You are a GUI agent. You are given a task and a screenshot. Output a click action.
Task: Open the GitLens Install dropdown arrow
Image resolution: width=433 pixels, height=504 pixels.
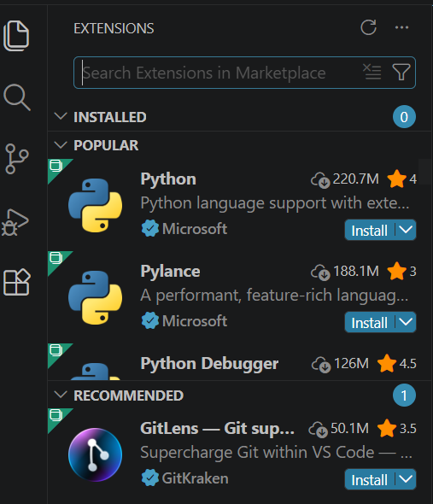coord(406,479)
